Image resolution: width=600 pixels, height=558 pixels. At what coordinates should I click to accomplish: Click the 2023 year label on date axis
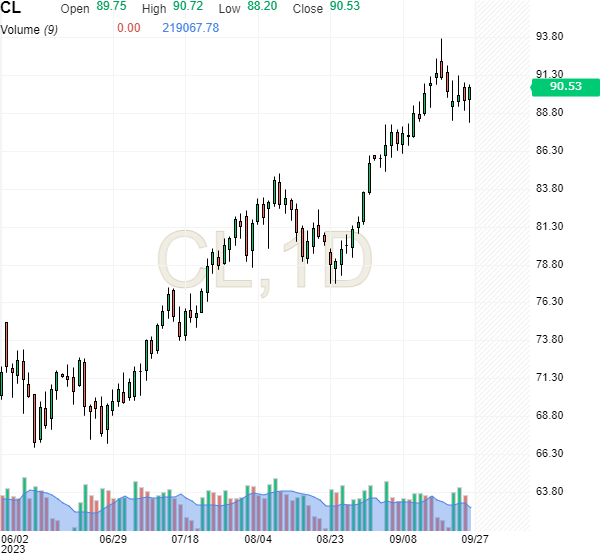[x=13, y=550]
